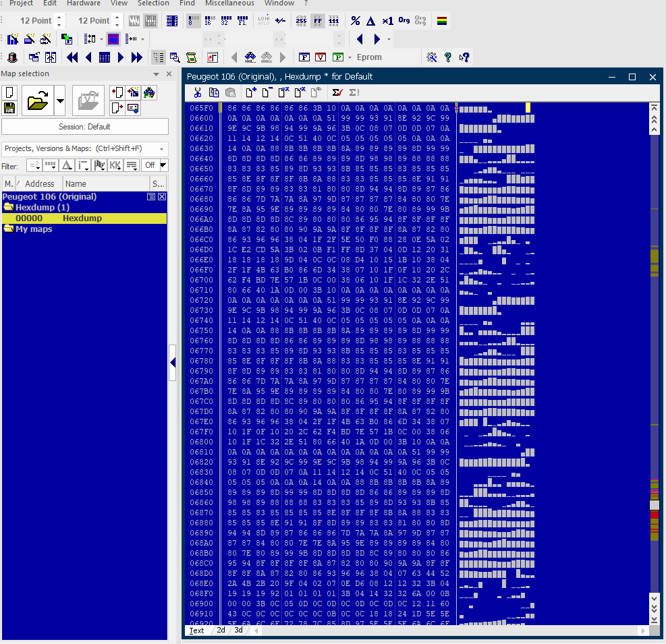Expand the dropdown arrow beside the open folder
The width and height of the screenshot is (666, 644).
tap(61, 101)
